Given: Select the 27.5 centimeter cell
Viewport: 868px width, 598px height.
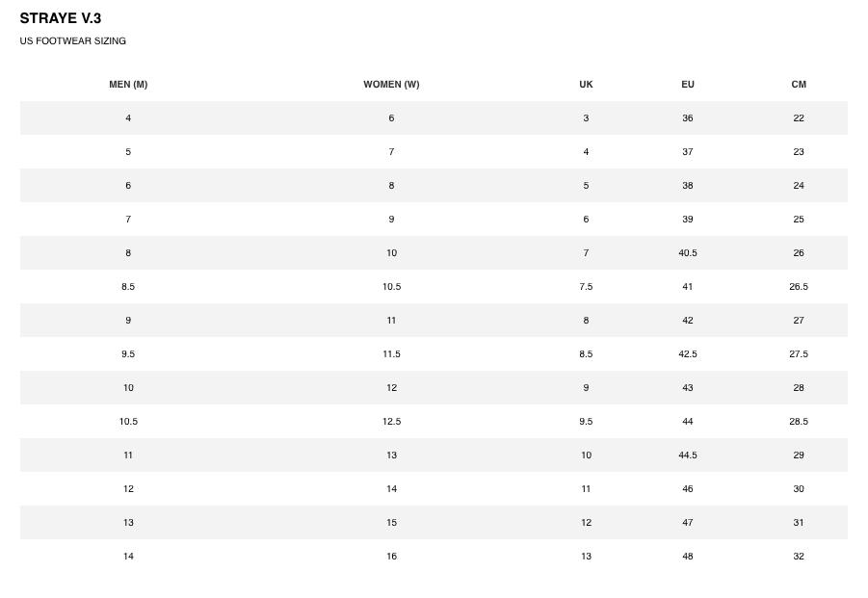Looking at the screenshot, I should (x=799, y=354).
